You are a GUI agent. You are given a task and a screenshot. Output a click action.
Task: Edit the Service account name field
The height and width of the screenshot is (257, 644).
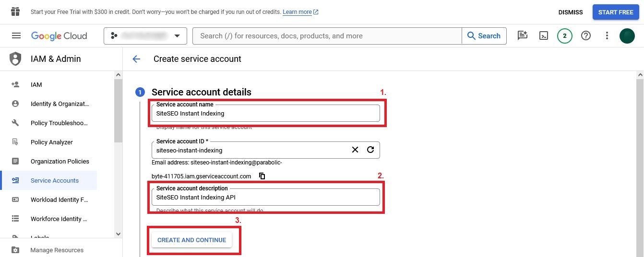(265, 114)
